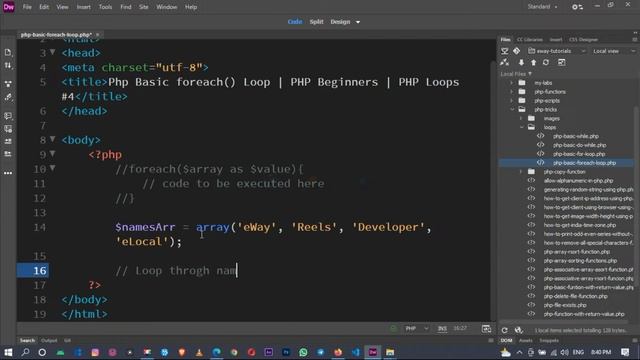The width and height of the screenshot is (640, 360).
Task: Open the Local view dropdown
Action: 613,51
